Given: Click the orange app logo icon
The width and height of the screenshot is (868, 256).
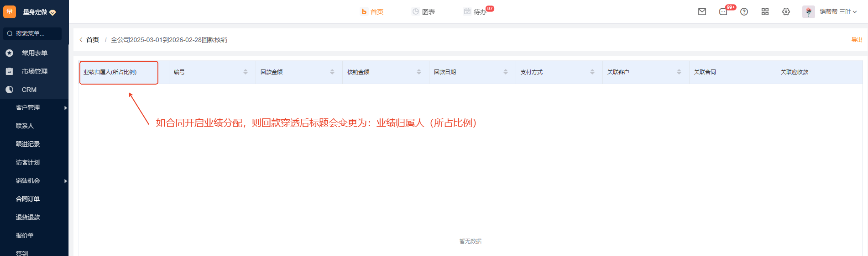Looking at the screenshot, I should pyautogui.click(x=10, y=12).
